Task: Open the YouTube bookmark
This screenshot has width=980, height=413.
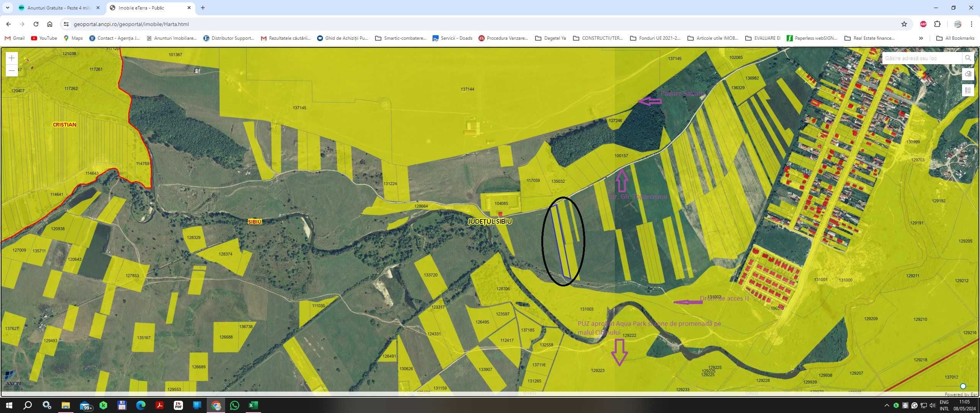Action: [44, 38]
